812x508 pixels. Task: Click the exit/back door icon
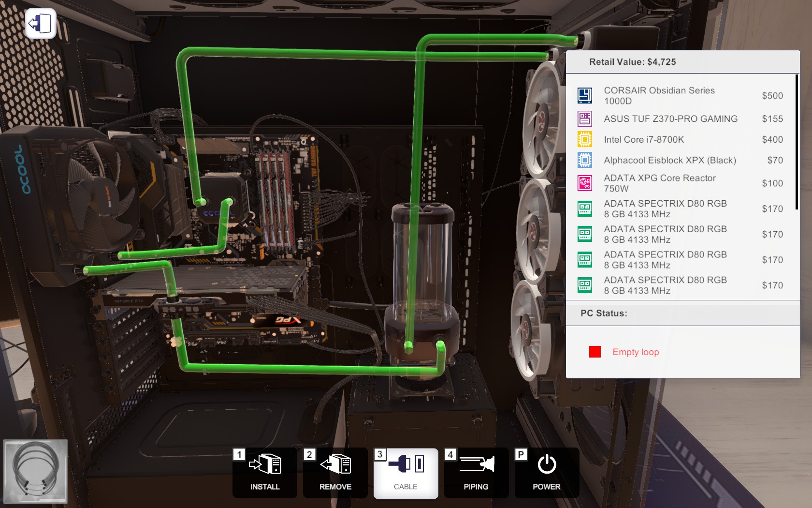click(41, 23)
